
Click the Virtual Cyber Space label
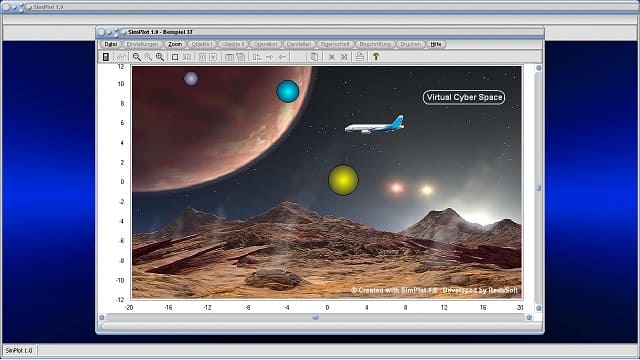click(x=464, y=97)
